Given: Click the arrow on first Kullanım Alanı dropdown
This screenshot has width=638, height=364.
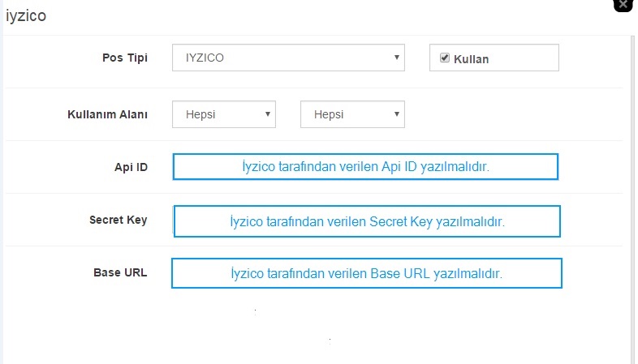Looking at the screenshot, I should 268,114.
